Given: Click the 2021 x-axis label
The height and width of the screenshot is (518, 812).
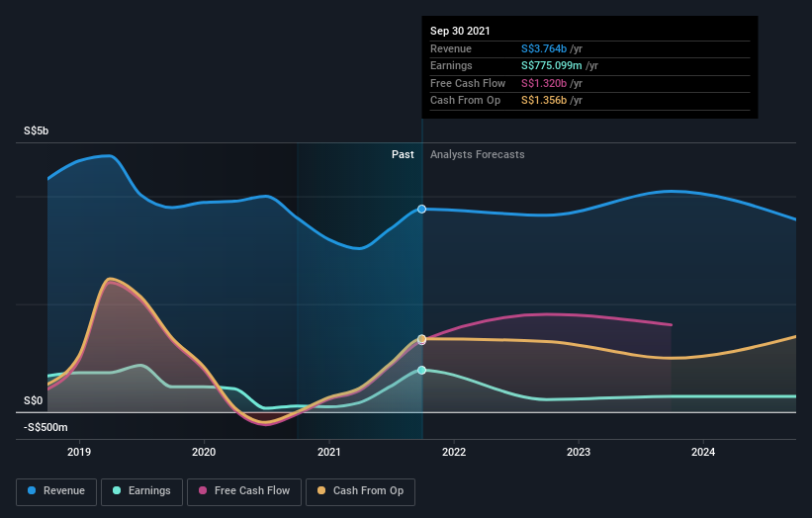Looking at the screenshot, I should tap(328, 452).
